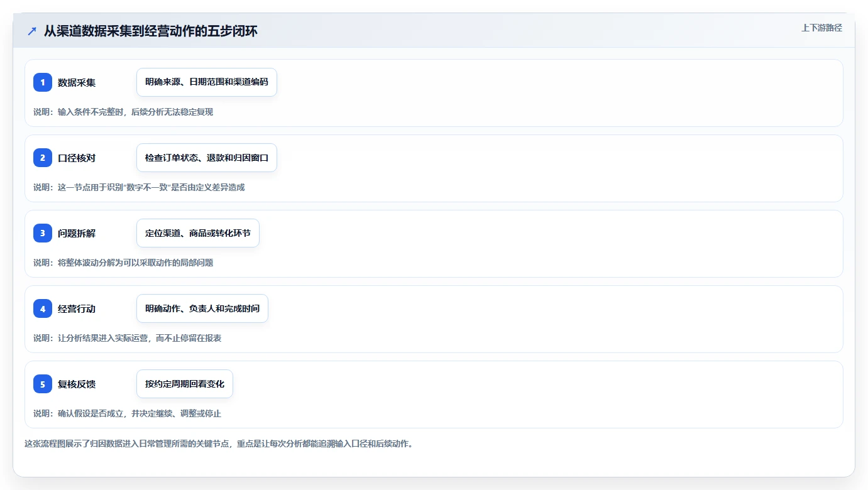Click the 经营行动 step label
868x490 pixels.
pos(77,308)
